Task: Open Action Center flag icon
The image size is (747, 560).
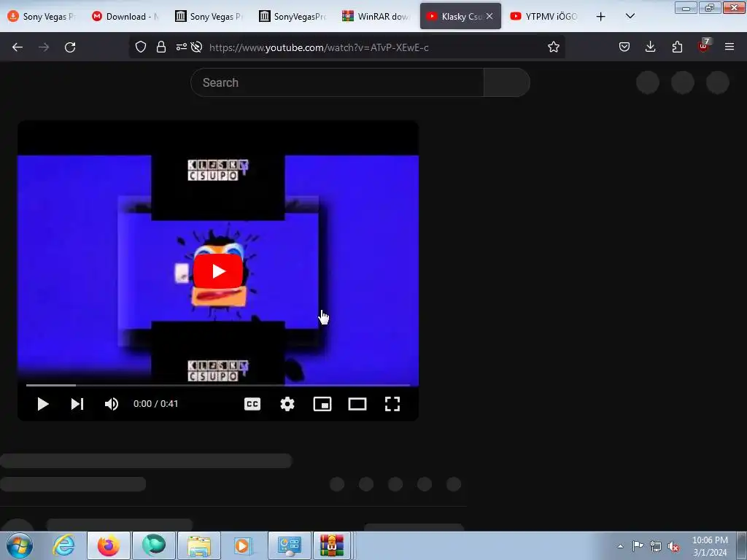Action: 638,545
